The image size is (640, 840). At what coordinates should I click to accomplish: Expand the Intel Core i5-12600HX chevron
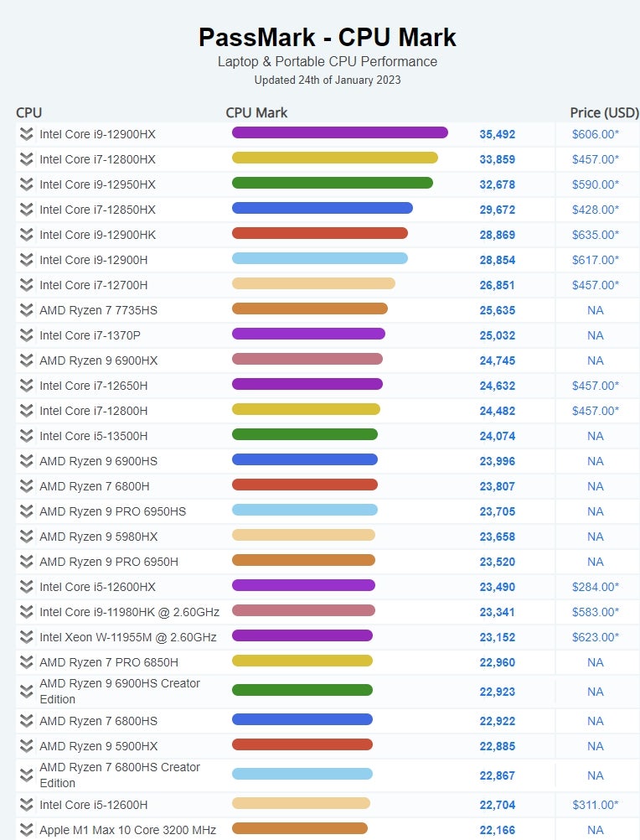click(26, 587)
